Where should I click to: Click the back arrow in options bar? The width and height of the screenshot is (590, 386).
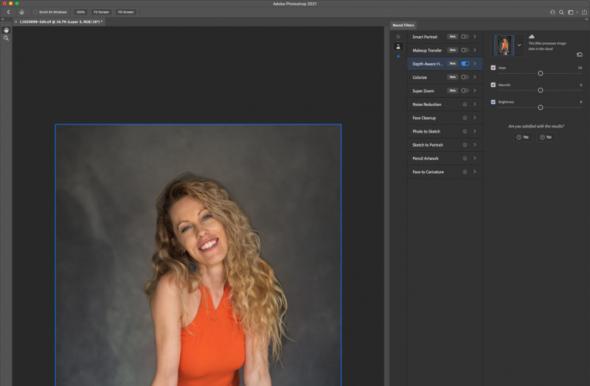point(9,12)
